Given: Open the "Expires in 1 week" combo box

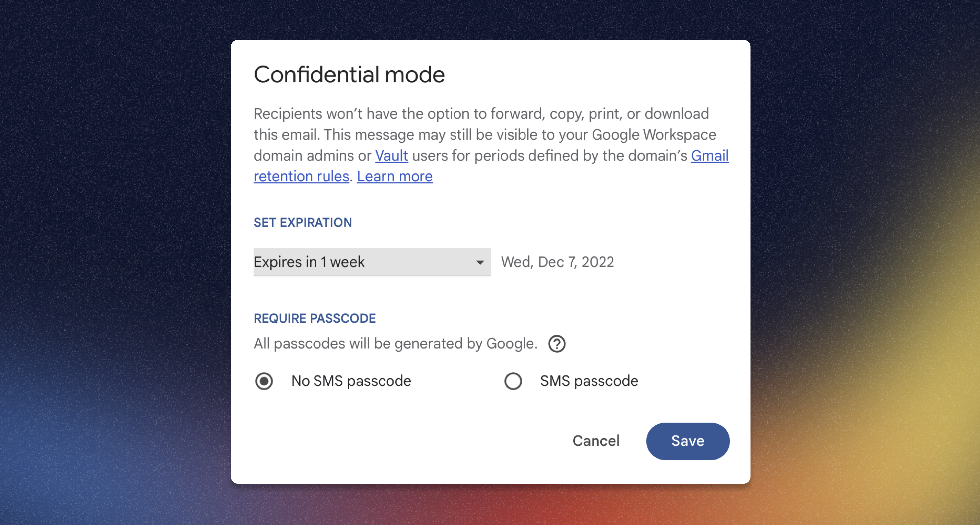Looking at the screenshot, I should pos(372,262).
